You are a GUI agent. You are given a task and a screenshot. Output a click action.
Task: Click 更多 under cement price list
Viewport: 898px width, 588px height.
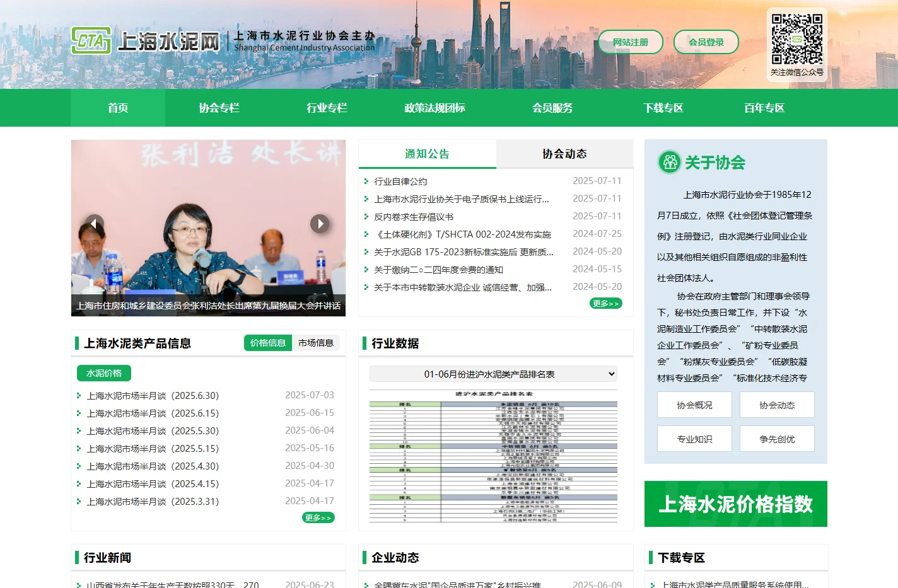(318, 517)
